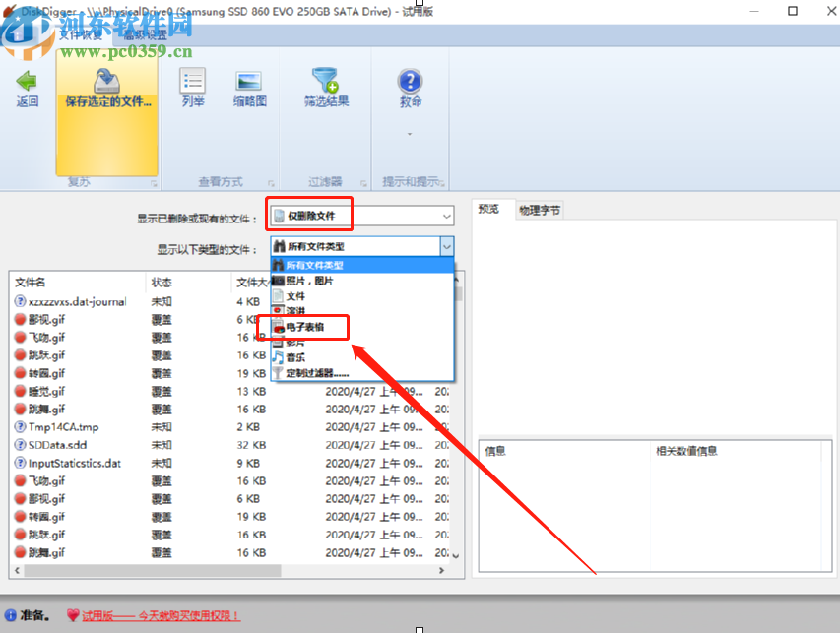Choose 定制过滤器 custom filter option
This screenshot has width=840, height=633.
(362, 373)
